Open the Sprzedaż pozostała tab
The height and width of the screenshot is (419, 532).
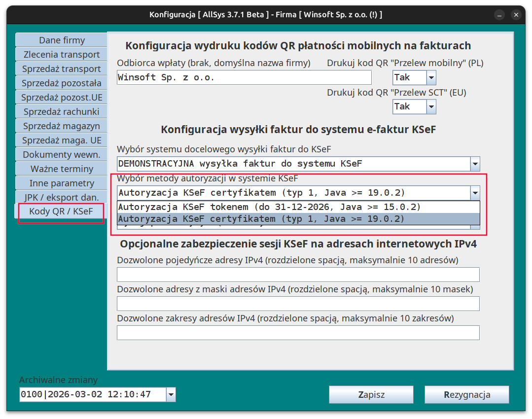[62, 83]
